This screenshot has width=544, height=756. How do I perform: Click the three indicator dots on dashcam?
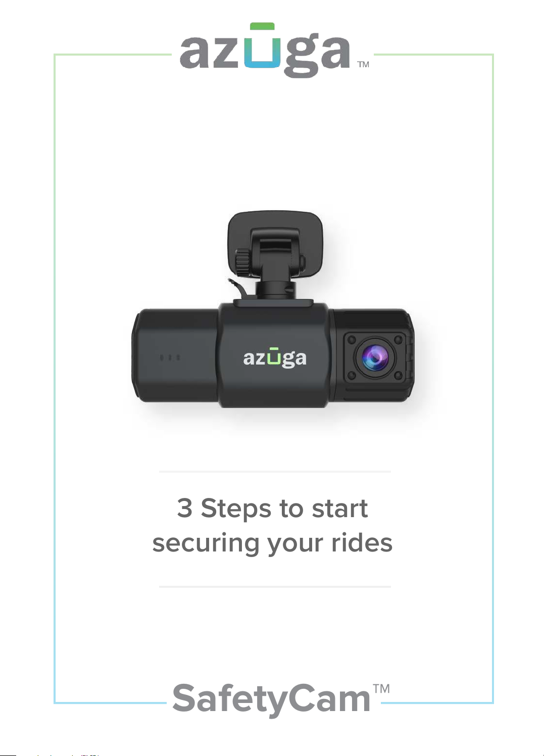170,358
